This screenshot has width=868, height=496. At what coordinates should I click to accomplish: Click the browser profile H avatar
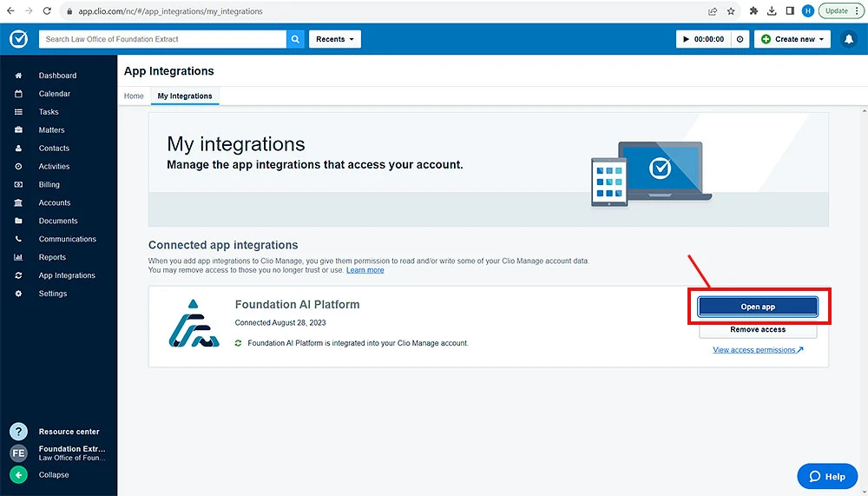[807, 11]
